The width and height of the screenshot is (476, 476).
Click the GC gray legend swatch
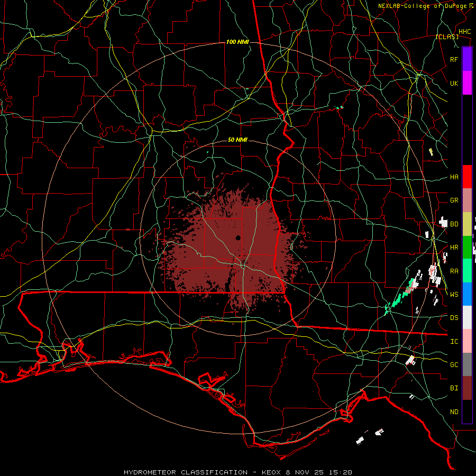[x=467, y=364]
